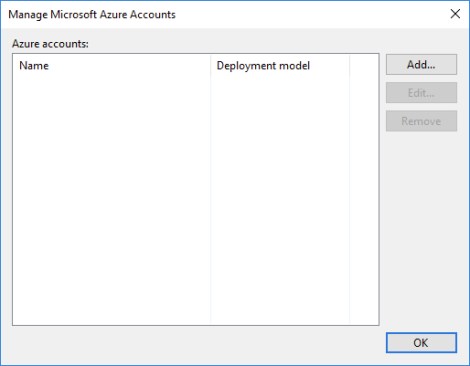Click the 'Azure accounts:' label

click(50, 44)
